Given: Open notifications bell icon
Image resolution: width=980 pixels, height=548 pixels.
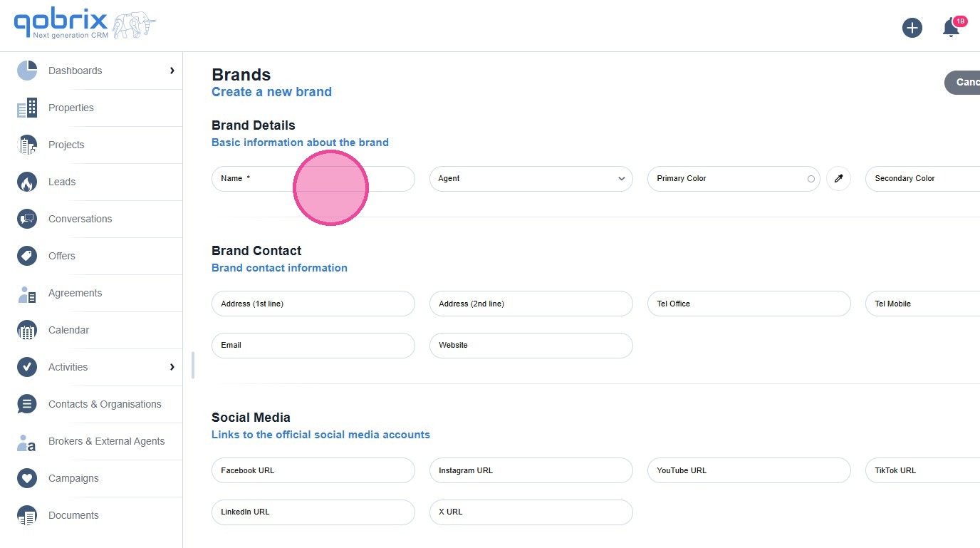Looking at the screenshot, I should pos(951,28).
